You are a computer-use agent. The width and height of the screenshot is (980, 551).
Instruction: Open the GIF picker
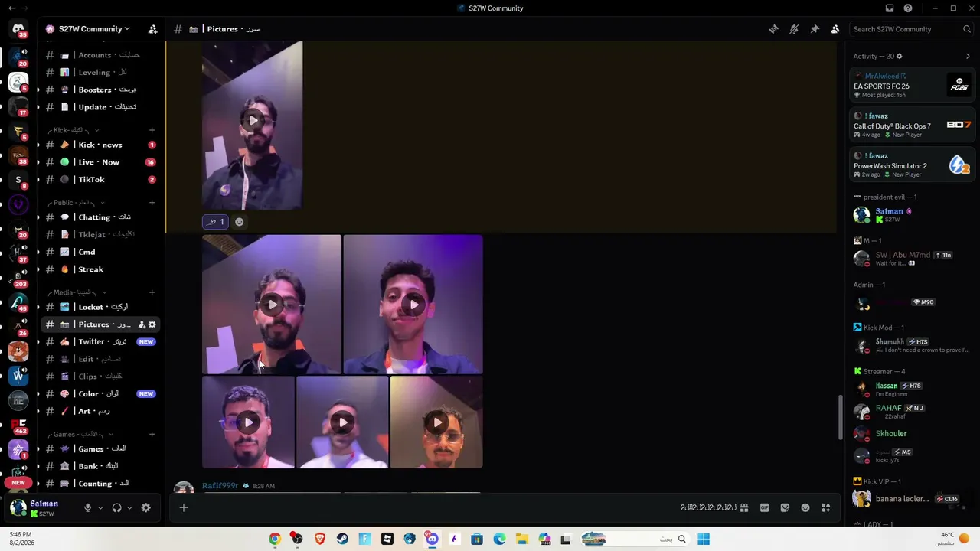[764, 507]
